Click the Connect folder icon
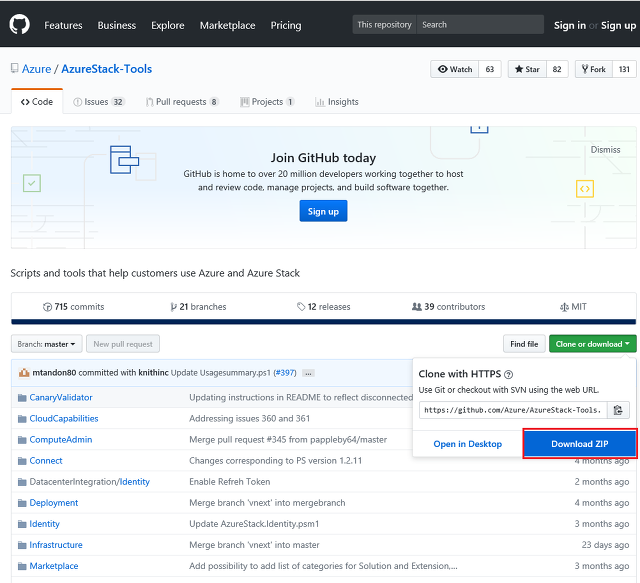640x583 pixels. [x=22, y=461]
